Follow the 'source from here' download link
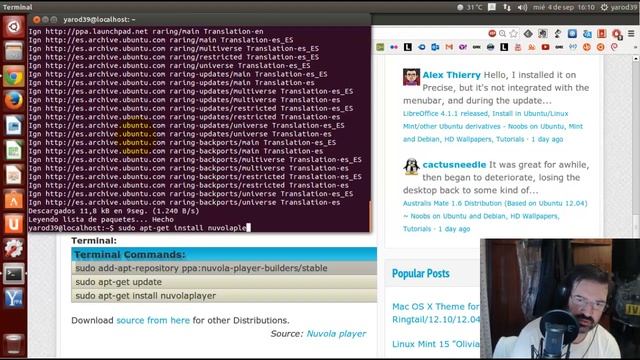This screenshot has height=360, width=640. [153, 320]
